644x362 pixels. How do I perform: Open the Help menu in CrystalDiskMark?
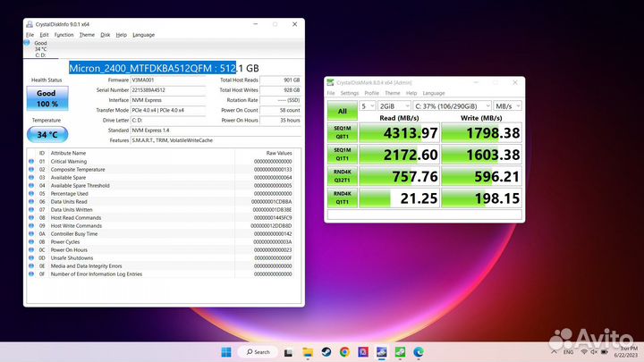[x=411, y=93]
